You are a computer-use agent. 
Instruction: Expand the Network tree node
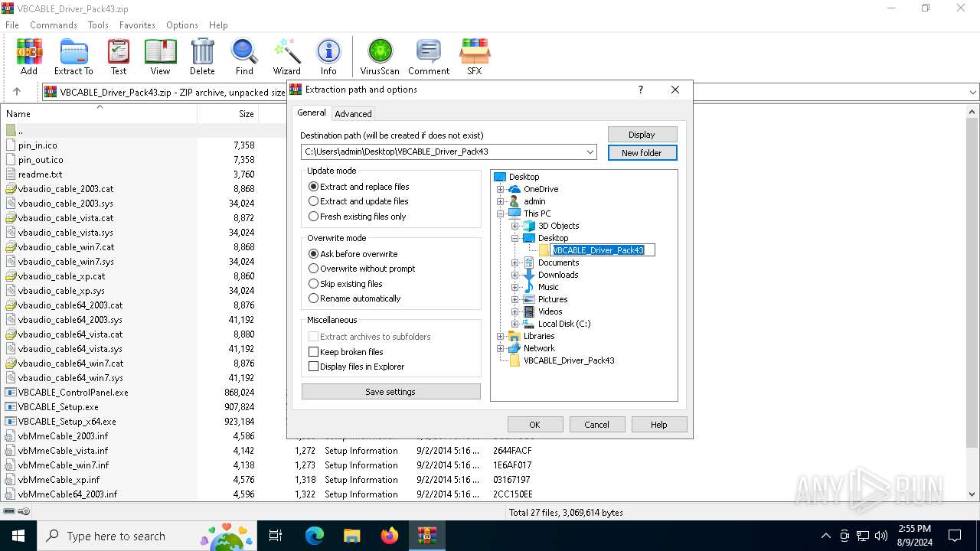click(501, 348)
